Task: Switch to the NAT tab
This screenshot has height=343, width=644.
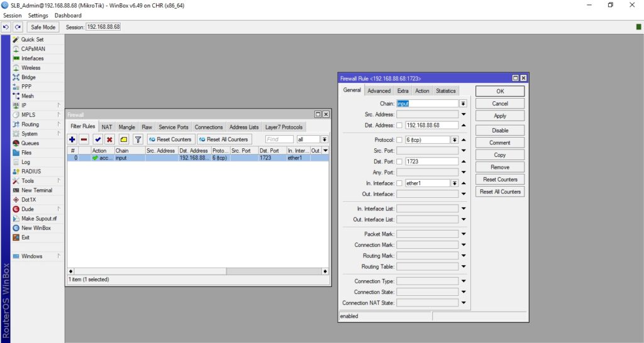Action: (107, 127)
